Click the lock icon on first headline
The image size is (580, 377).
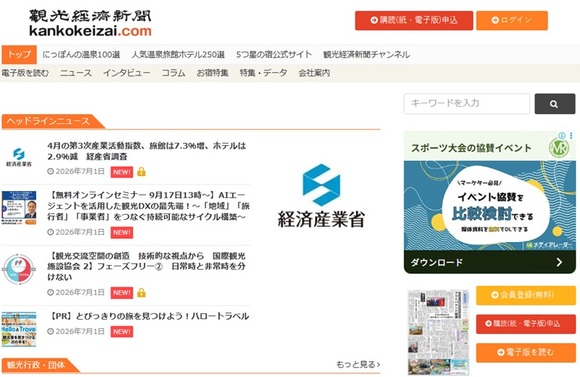pos(141,172)
